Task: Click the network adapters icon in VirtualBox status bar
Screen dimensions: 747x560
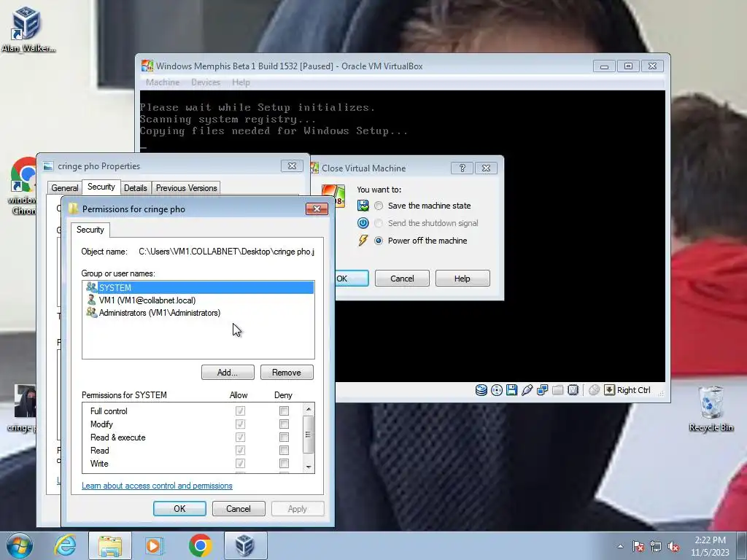Action: click(542, 390)
